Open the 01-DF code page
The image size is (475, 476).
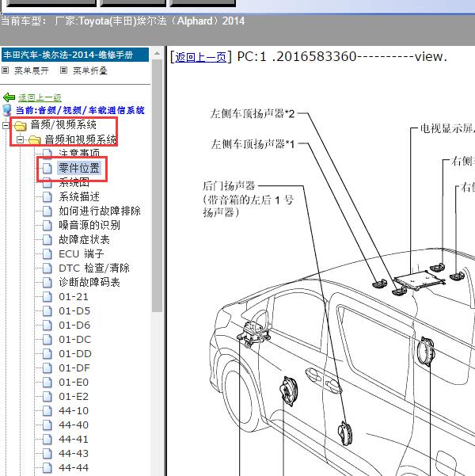74,368
